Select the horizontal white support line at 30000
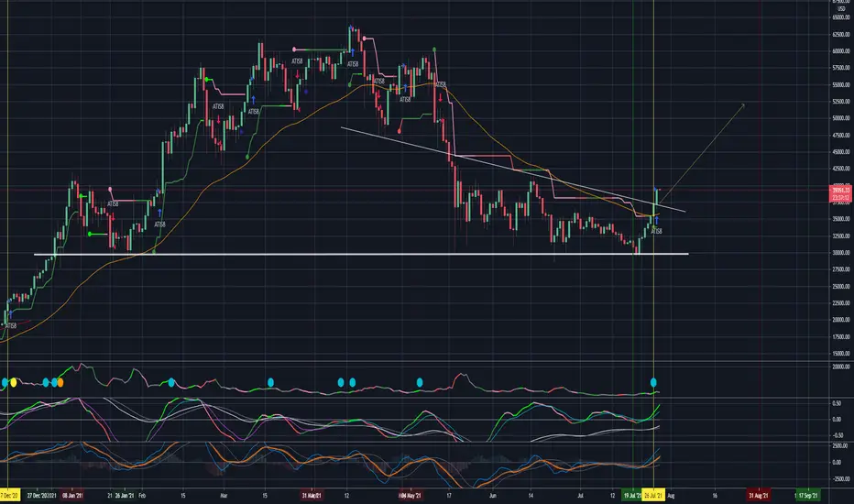 click(360, 255)
